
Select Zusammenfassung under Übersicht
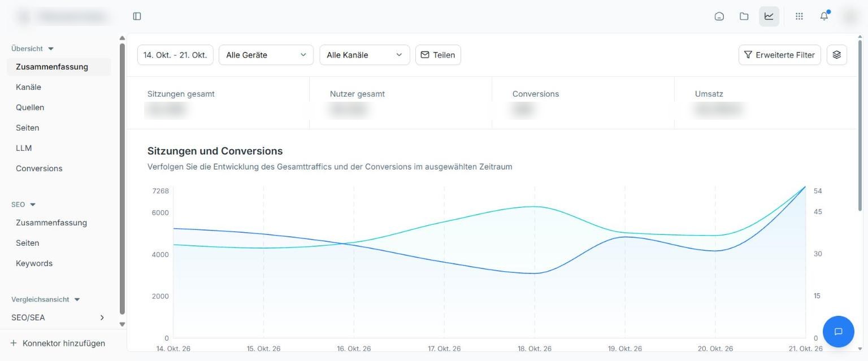(x=59, y=67)
